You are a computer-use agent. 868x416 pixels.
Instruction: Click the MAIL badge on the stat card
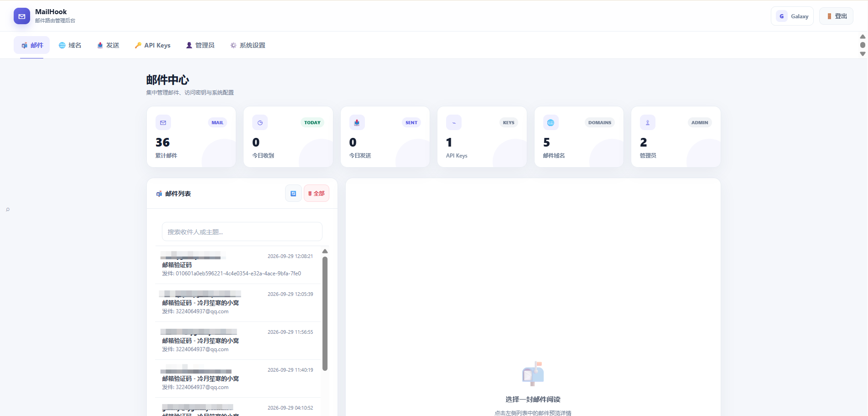218,122
